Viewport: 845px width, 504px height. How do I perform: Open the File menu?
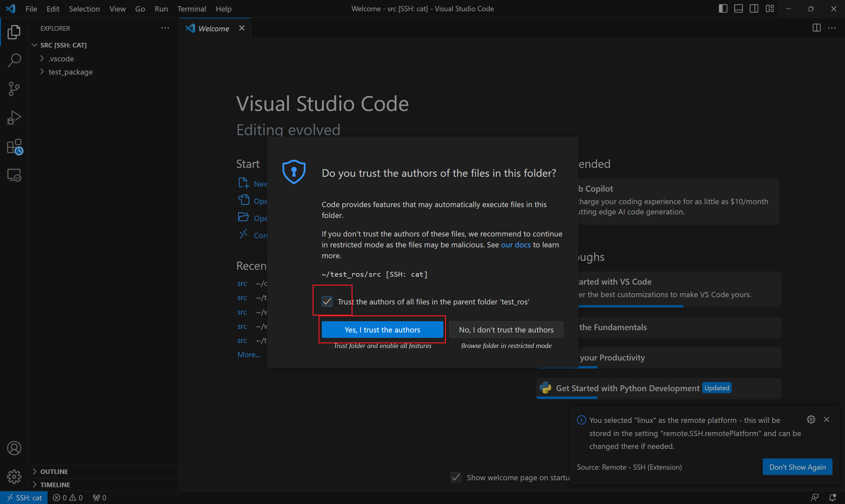pyautogui.click(x=31, y=9)
